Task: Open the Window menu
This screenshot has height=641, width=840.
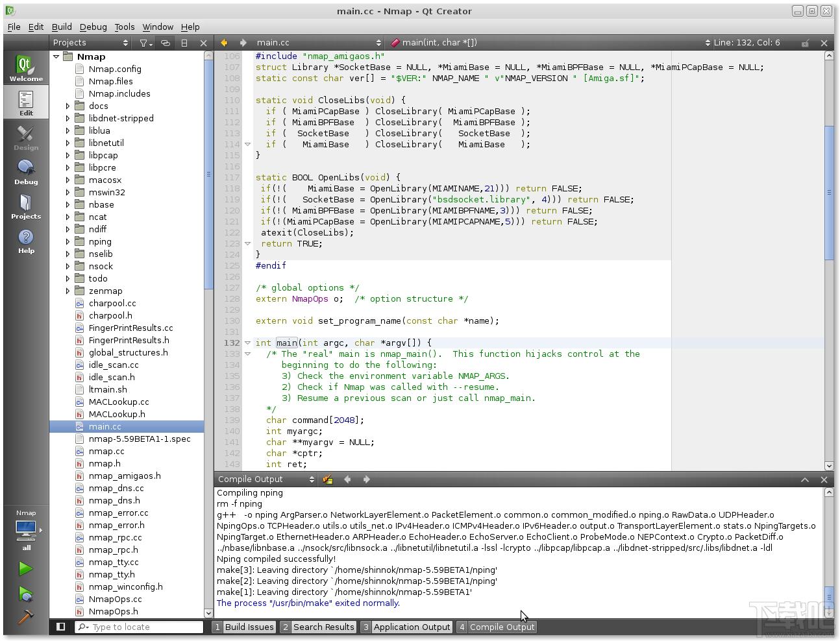Action: (158, 27)
